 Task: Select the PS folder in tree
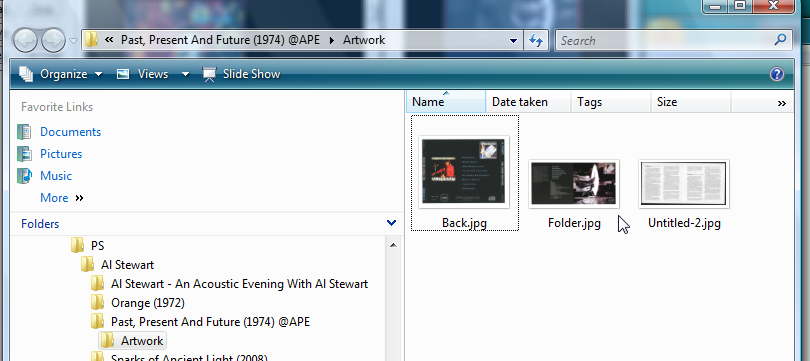tap(97, 245)
